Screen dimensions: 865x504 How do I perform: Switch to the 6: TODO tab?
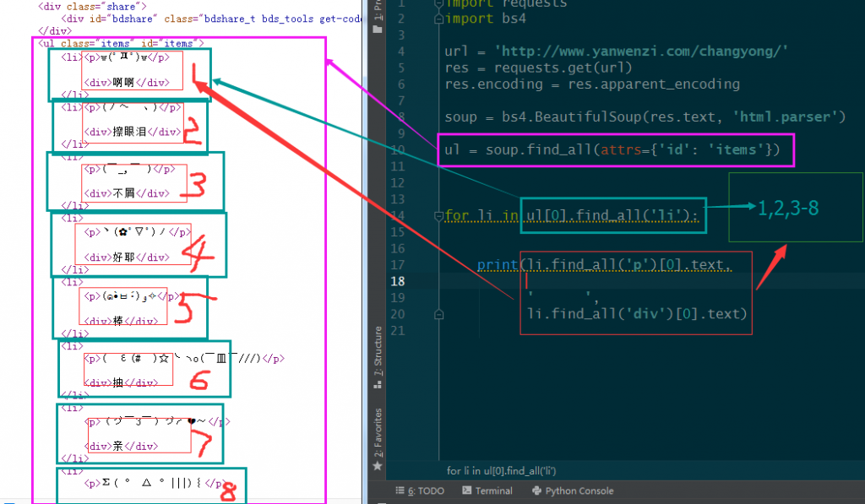click(425, 490)
